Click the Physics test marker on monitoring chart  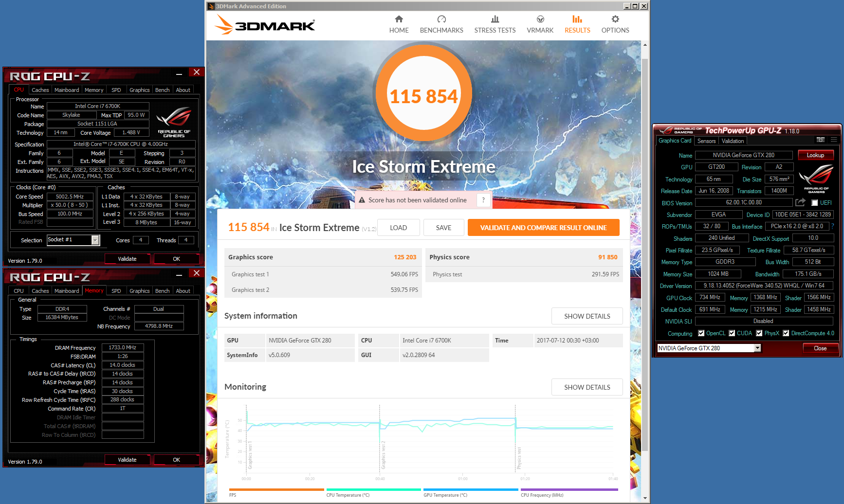[x=519, y=458]
